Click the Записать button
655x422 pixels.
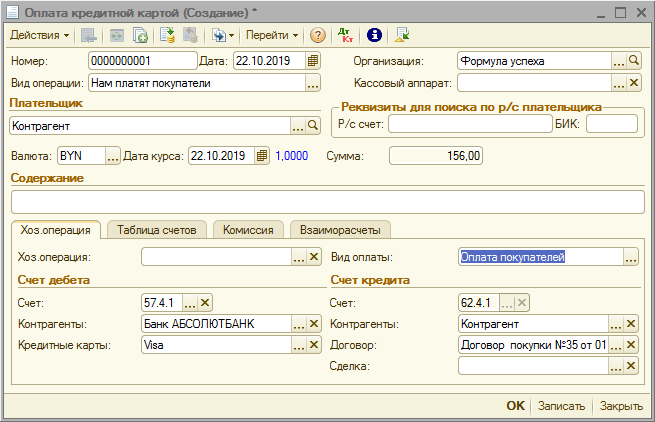tap(561, 406)
